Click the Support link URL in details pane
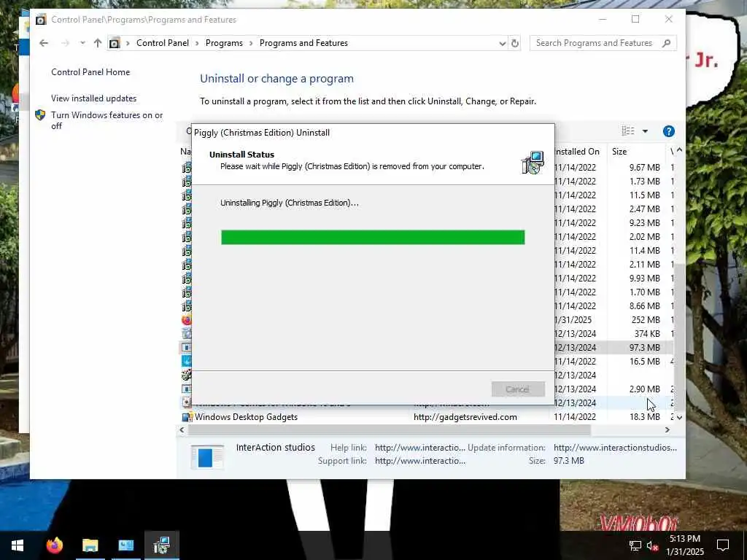This screenshot has width=747, height=560. [419, 461]
